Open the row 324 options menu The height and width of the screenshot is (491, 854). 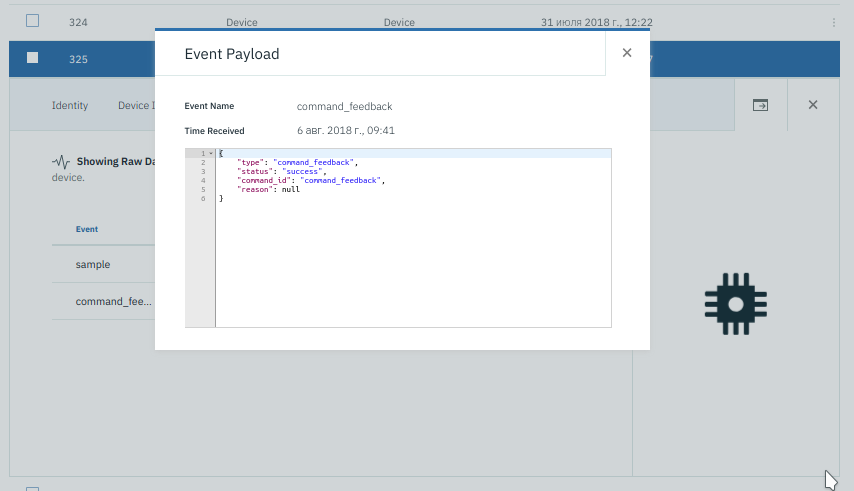pos(834,22)
